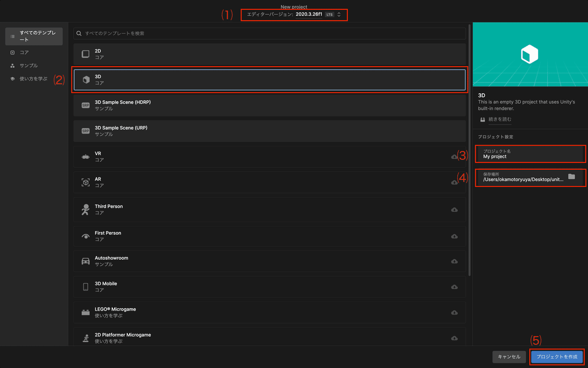Download First Person template via cloud icon
This screenshot has width=588, height=368.
point(454,236)
